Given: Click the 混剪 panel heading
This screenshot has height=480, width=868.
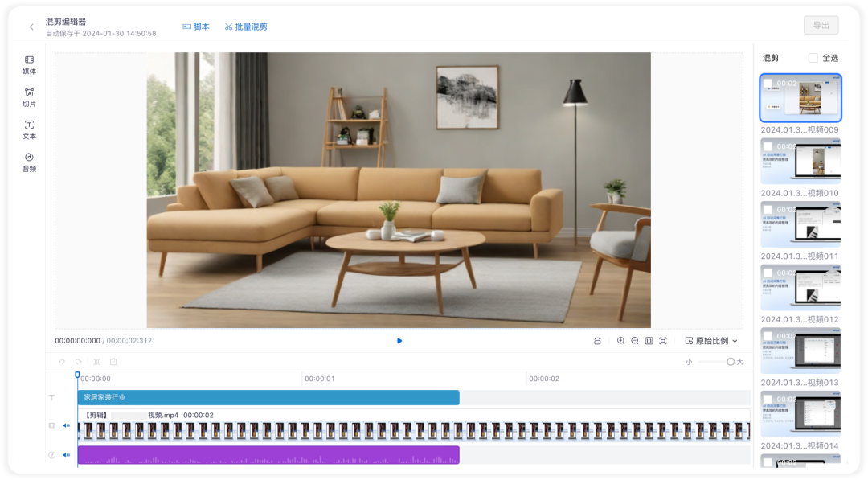Looking at the screenshot, I should [x=771, y=58].
